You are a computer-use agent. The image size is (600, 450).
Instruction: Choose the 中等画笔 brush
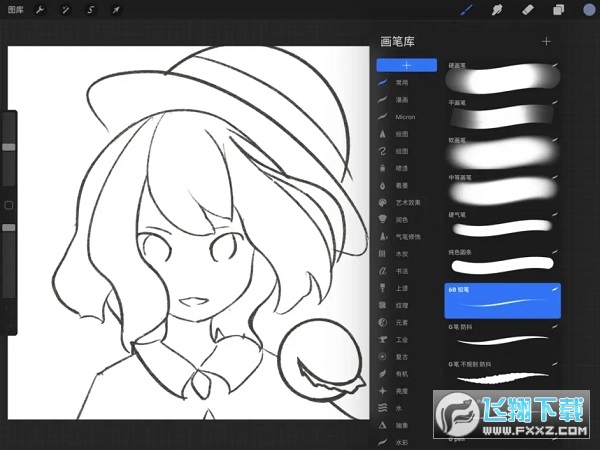tap(502, 190)
